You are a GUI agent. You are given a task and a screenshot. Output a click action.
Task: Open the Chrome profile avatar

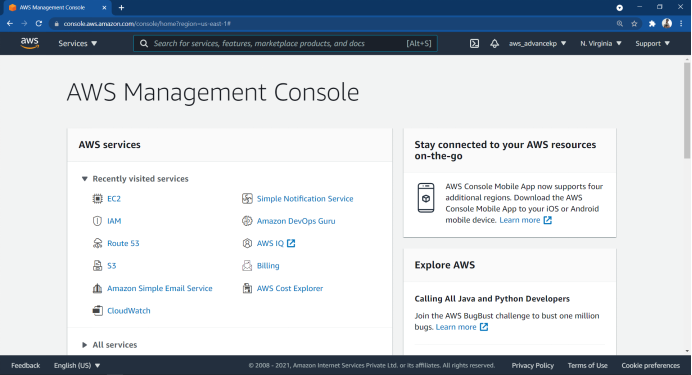[667, 23]
